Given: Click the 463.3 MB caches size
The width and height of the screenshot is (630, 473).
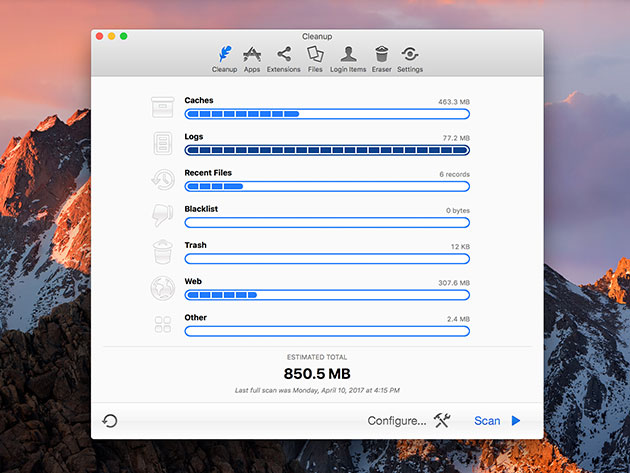Looking at the screenshot, I should [x=454, y=102].
